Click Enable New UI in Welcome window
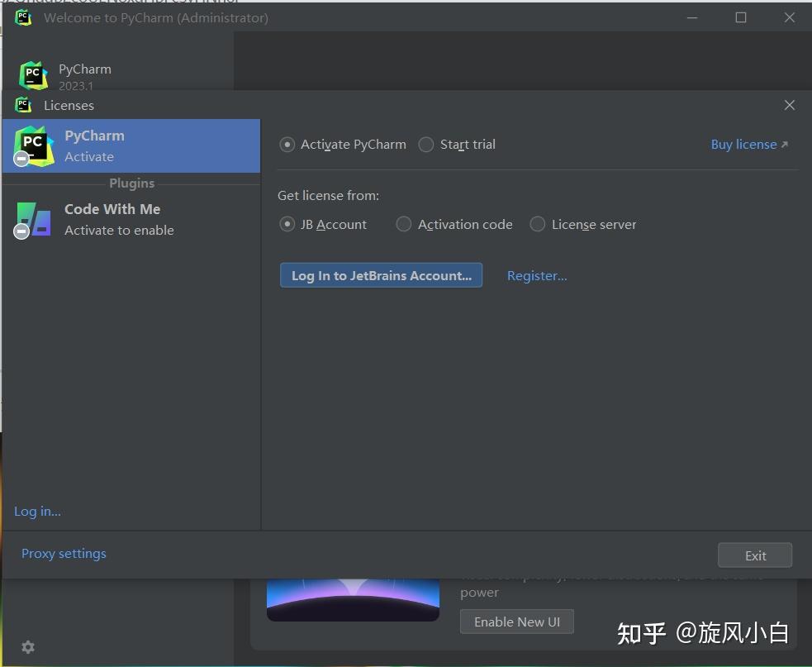Screen dimensions: 812x667 [517, 622]
